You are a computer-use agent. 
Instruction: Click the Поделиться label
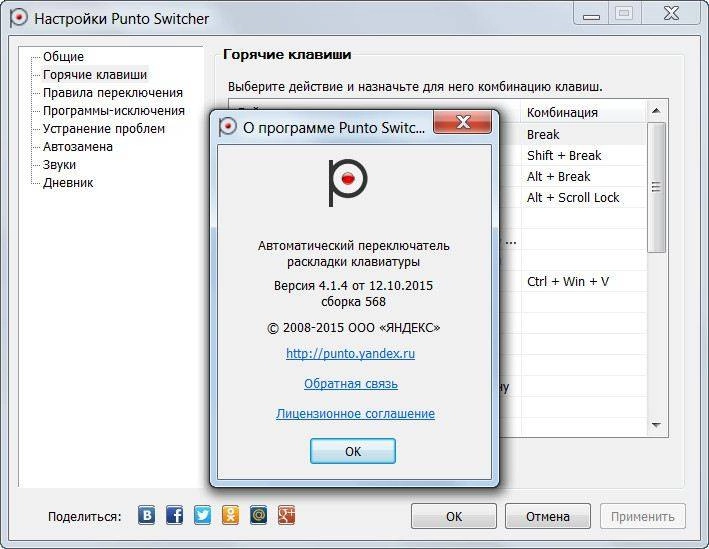pos(85,516)
